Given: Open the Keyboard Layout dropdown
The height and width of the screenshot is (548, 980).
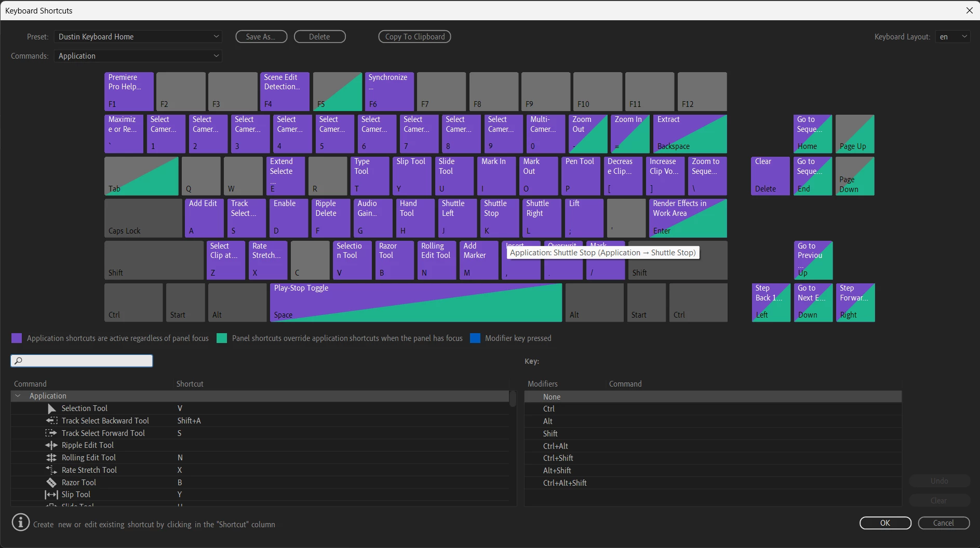Looking at the screenshot, I should tap(953, 37).
